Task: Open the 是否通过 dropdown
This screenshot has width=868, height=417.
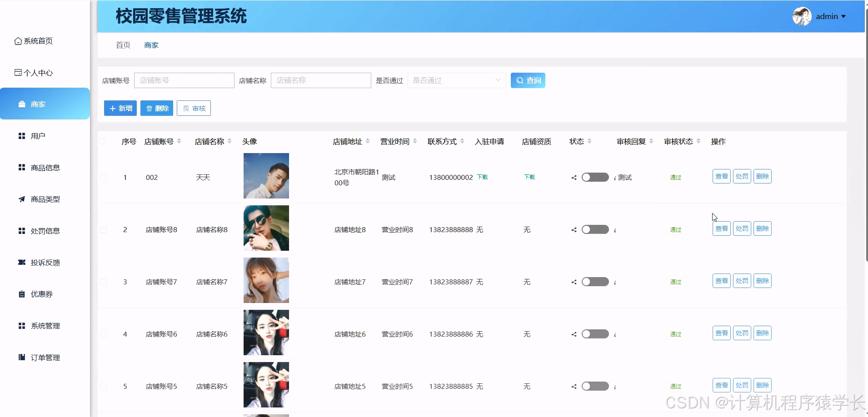Action: (457, 80)
